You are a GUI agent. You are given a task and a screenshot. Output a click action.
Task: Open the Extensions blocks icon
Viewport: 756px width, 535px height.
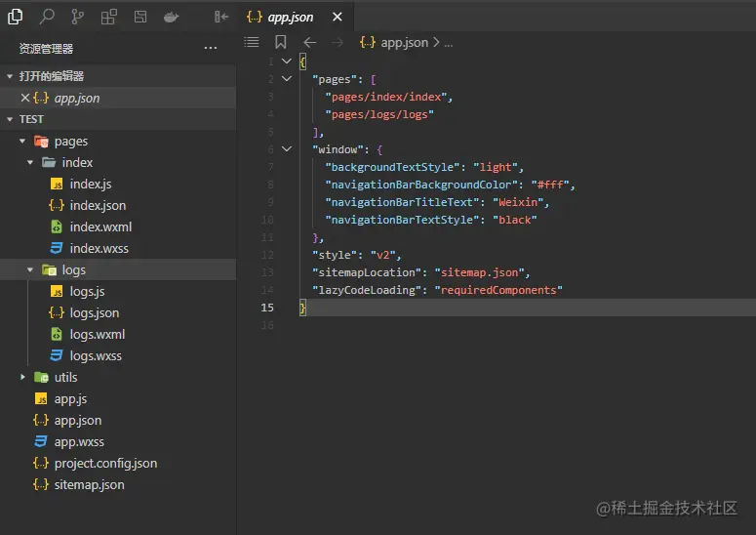109,17
